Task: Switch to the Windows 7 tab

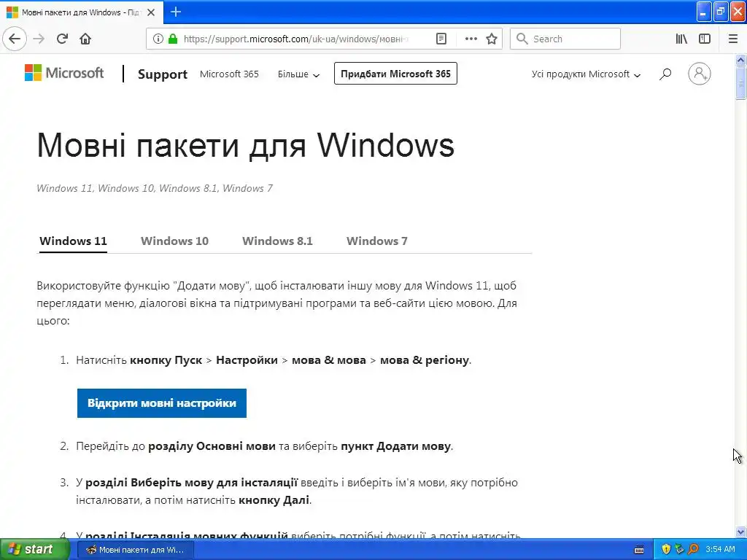Action: pyautogui.click(x=377, y=241)
